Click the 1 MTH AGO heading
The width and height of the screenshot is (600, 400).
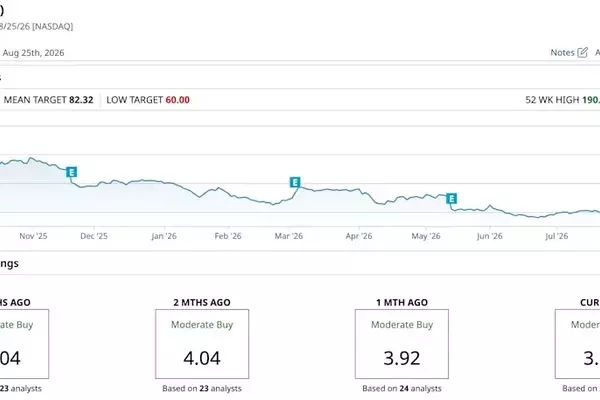pyautogui.click(x=402, y=302)
